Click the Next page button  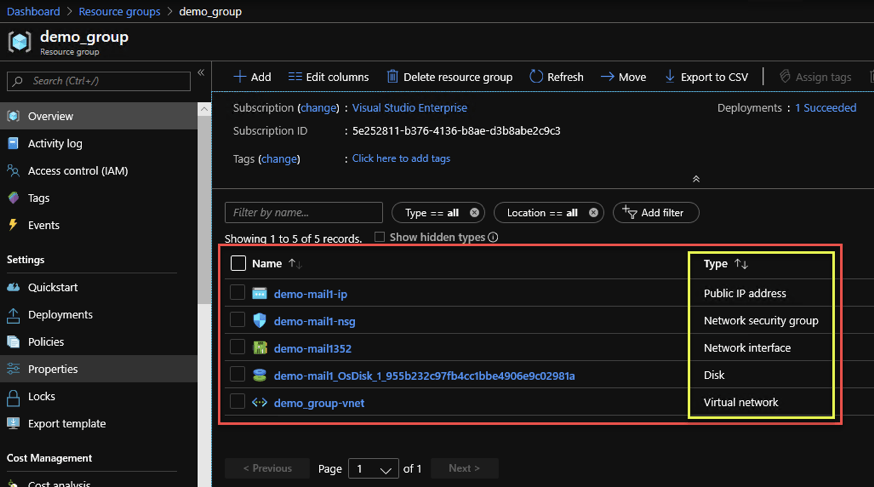(x=464, y=468)
